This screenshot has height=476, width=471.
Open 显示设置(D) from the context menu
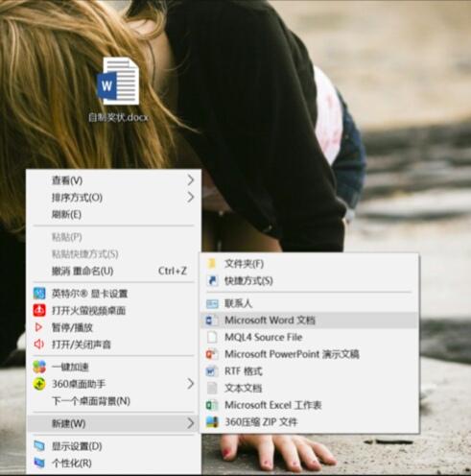(114, 446)
